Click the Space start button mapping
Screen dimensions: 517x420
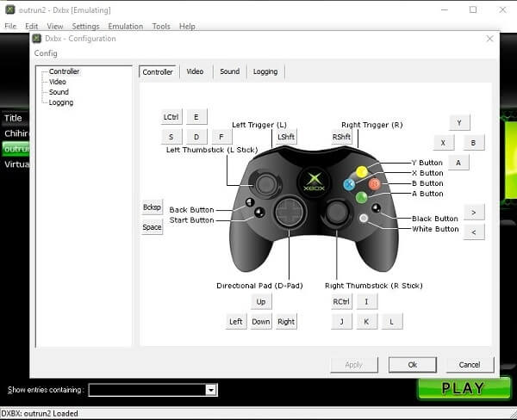click(x=152, y=227)
